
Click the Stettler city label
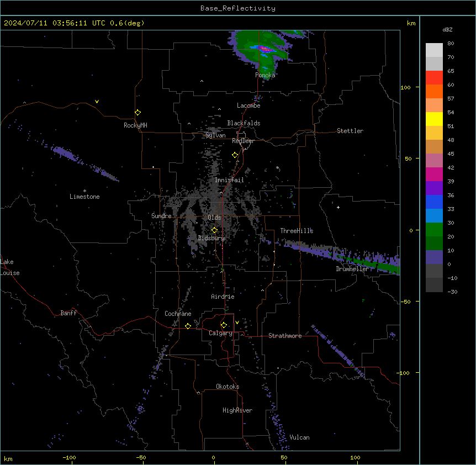pos(350,131)
